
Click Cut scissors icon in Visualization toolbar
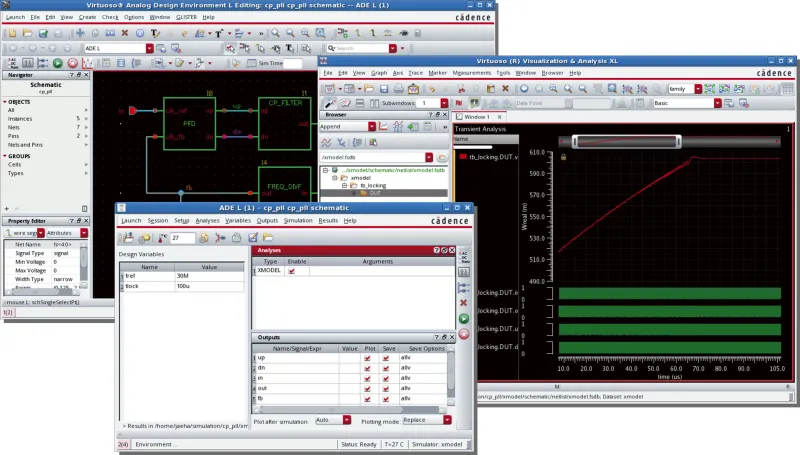pos(461,89)
